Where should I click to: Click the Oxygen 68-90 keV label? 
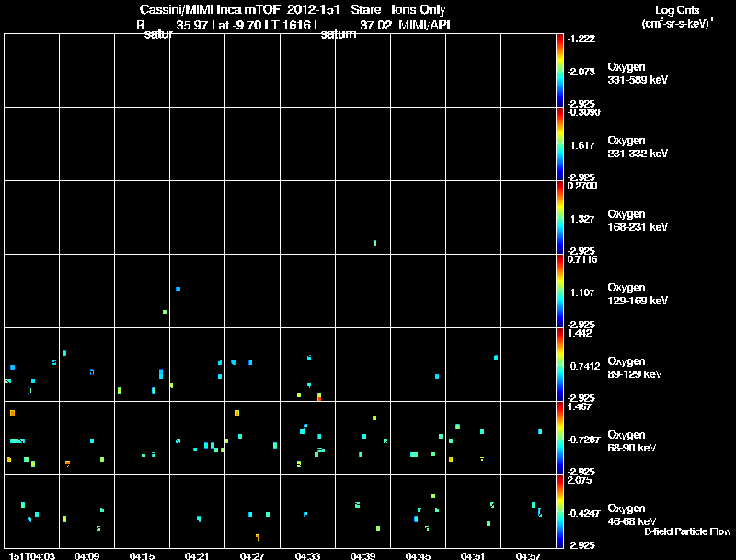pos(632,441)
